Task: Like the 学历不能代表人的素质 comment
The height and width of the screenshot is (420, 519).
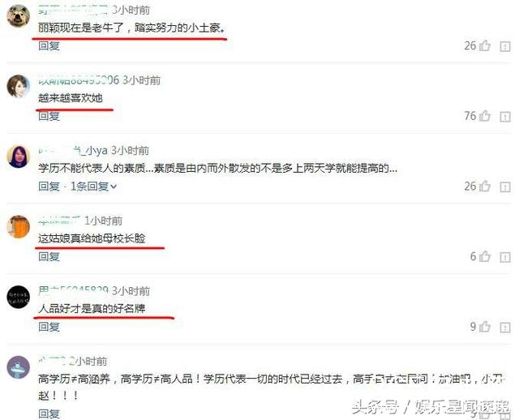Action: point(485,186)
